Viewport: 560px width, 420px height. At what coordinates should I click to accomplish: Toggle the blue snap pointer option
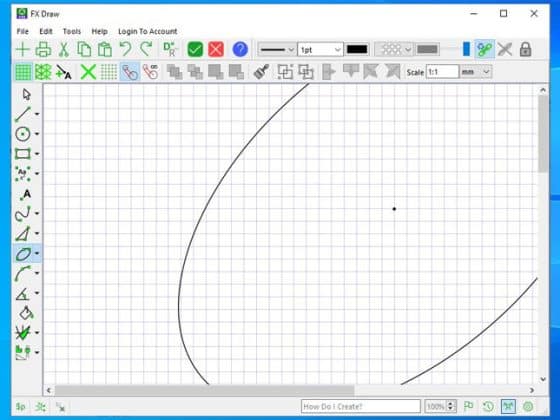(x=130, y=72)
